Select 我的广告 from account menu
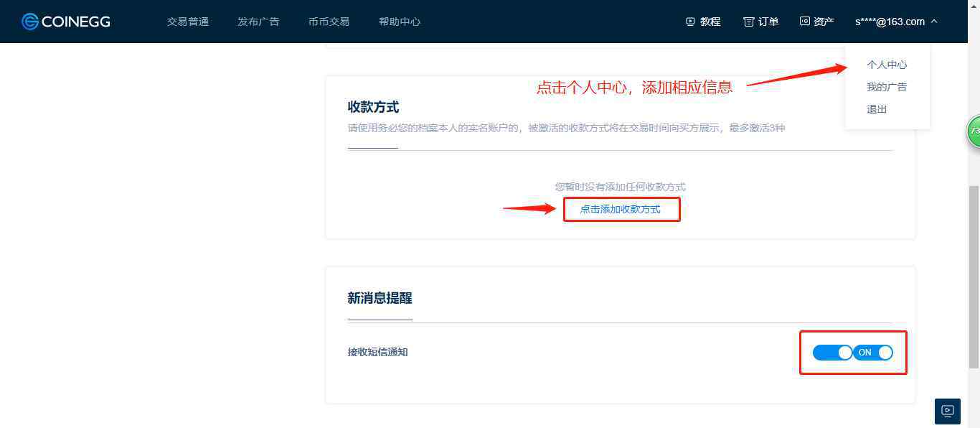 (x=887, y=87)
